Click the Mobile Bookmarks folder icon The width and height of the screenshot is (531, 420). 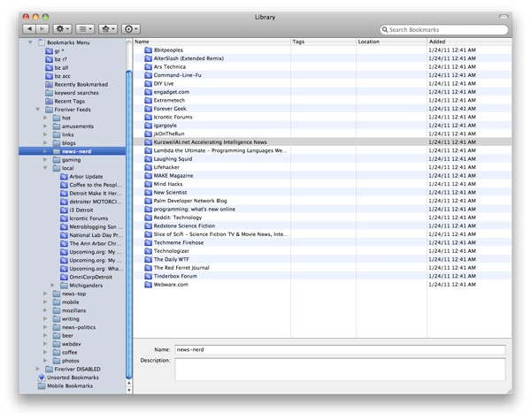pyautogui.click(x=42, y=386)
